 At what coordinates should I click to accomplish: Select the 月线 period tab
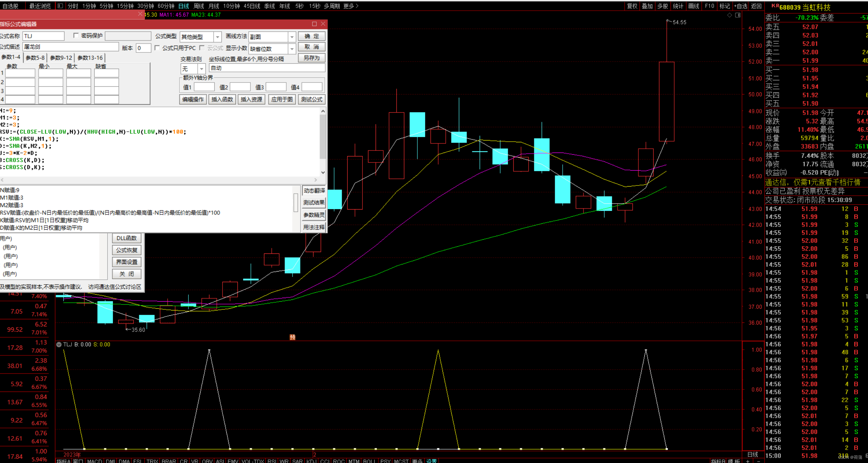[x=214, y=6]
